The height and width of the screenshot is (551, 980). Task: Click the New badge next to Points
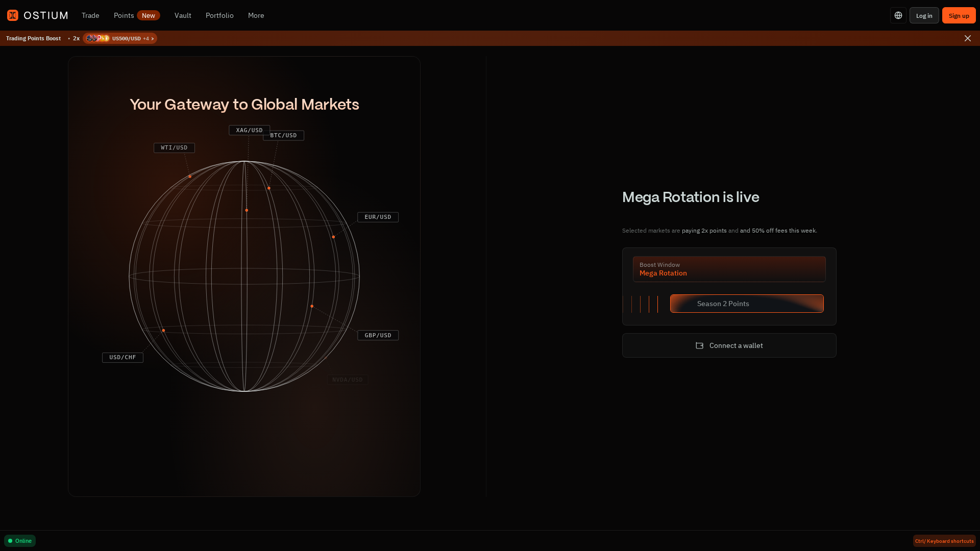[x=149, y=15]
